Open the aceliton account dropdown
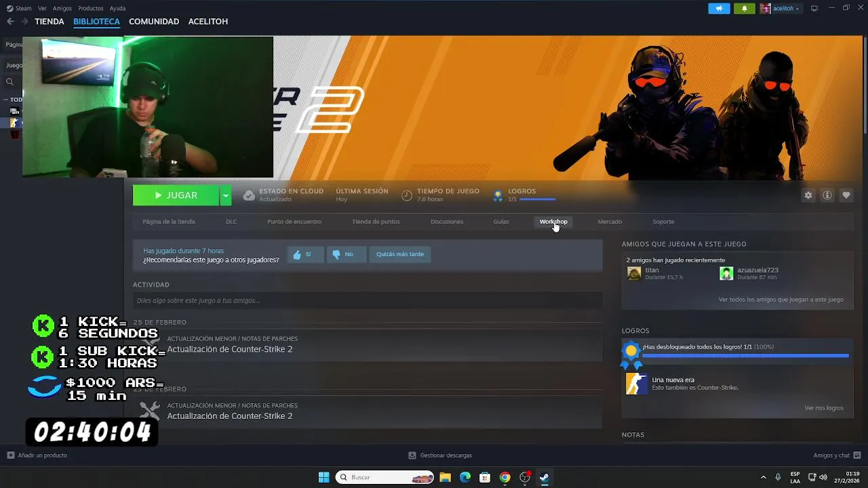Screen dimensions: 868x488 [780, 8]
